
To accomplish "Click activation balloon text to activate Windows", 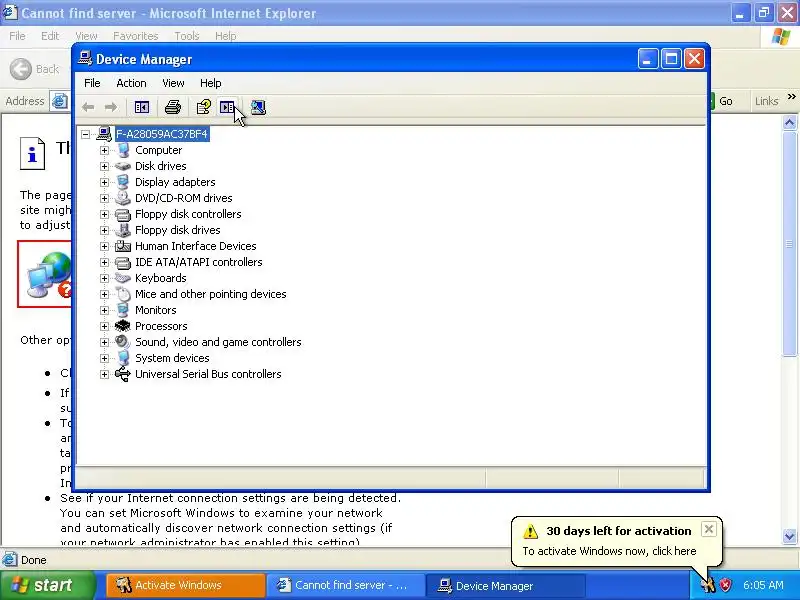I will click(609, 551).
